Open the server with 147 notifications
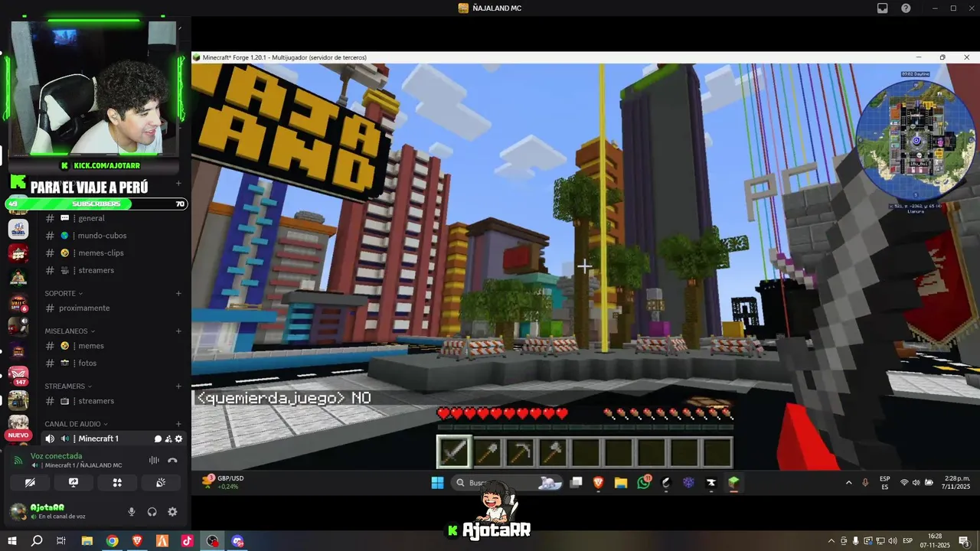 point(18,377)
